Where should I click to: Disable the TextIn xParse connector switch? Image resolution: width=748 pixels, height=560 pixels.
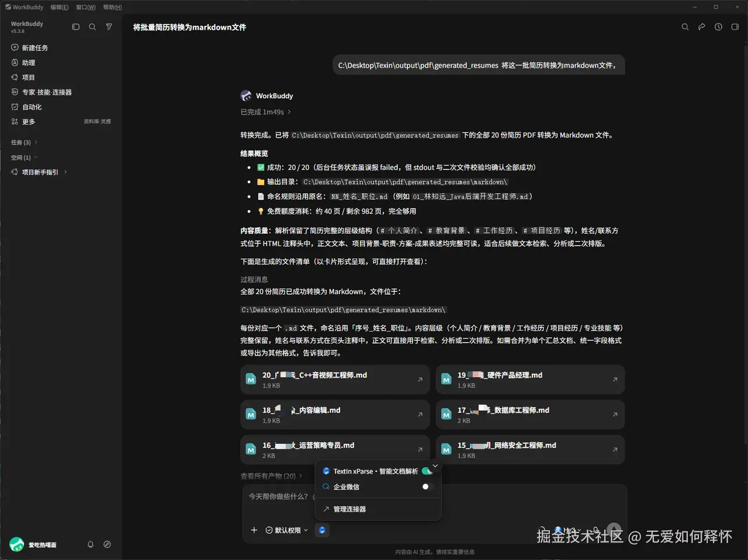click(428, 471)
